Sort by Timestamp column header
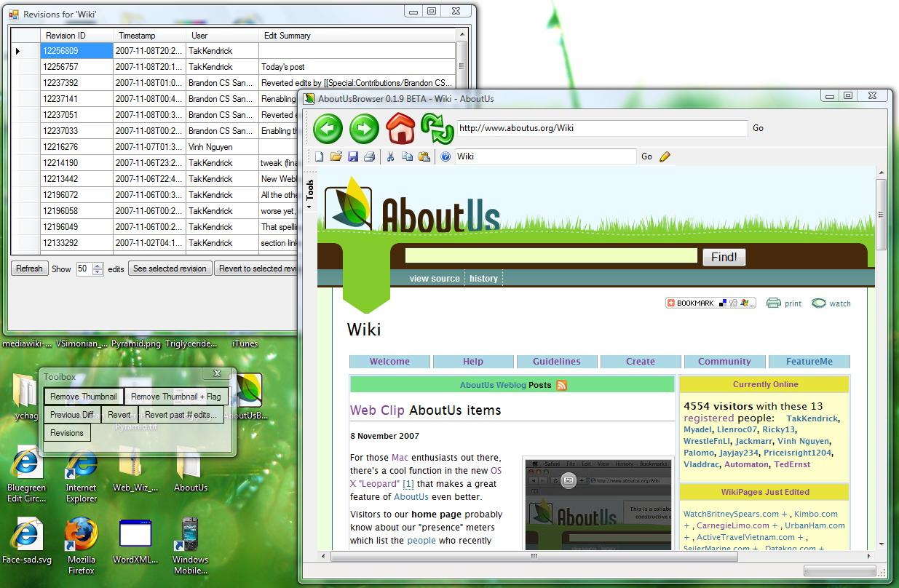The width and height of the screenshot is (899, 588). pos(149,35)
